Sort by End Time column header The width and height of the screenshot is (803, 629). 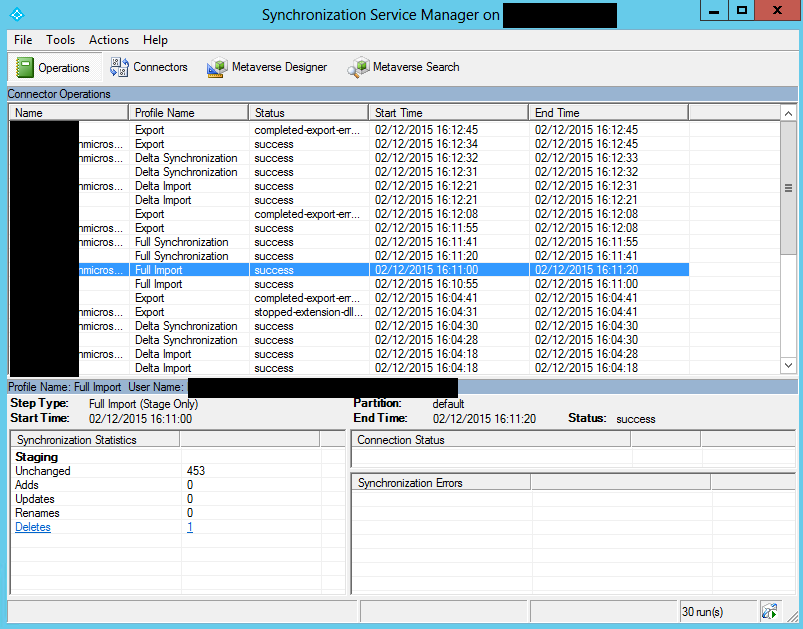click(x=609, y=113)
